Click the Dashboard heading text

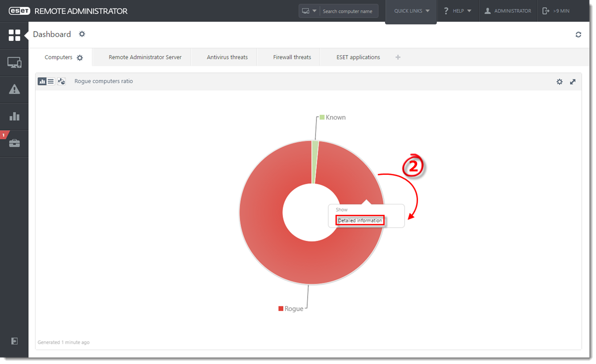[x=52, y=34]
